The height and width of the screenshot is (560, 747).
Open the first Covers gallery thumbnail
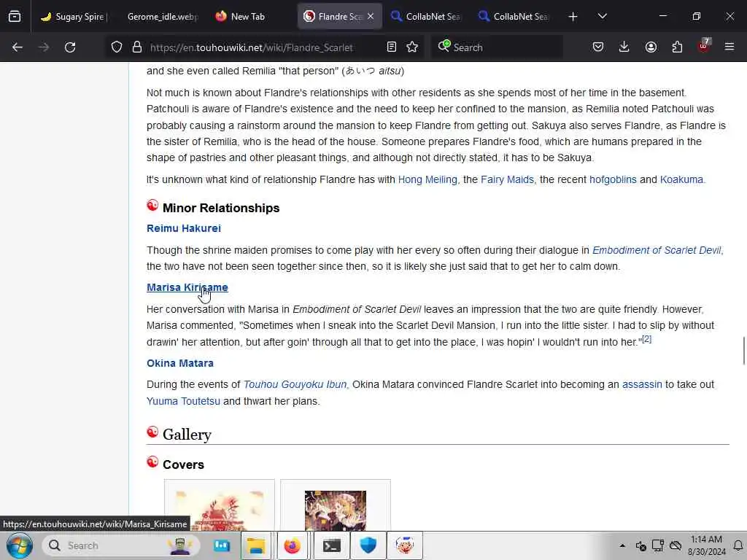tap(220, 510)
